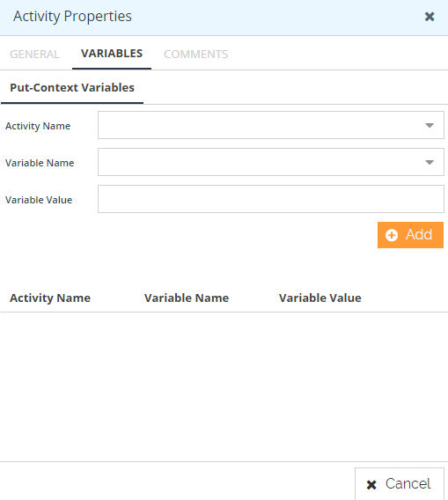
Task: Focus the Variable Value text field
Action: [x=271, y=199]
